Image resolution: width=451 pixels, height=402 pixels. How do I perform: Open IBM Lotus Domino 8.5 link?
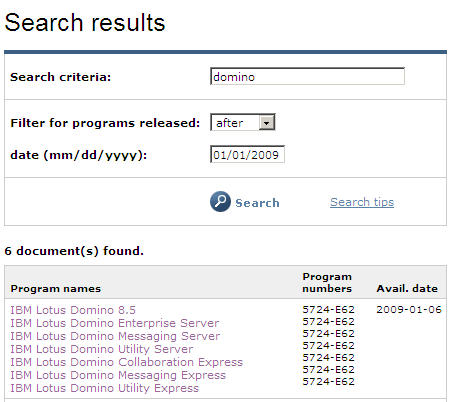pyautogui.click(x=73, y=310)
